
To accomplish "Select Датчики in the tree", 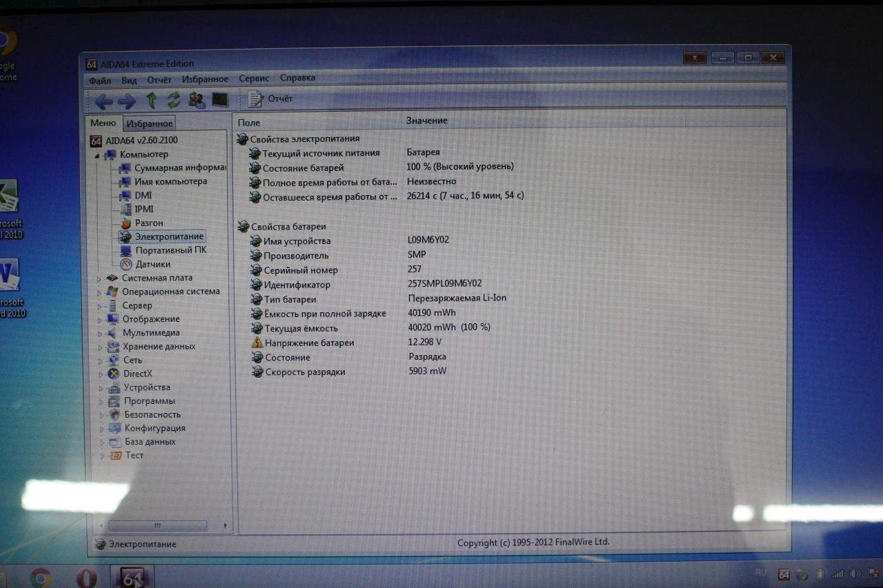I will pyautogui.click(x=152, y=264).
